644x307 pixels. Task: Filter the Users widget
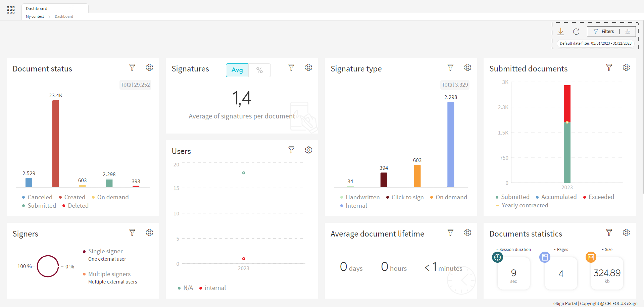pos(291,150)
